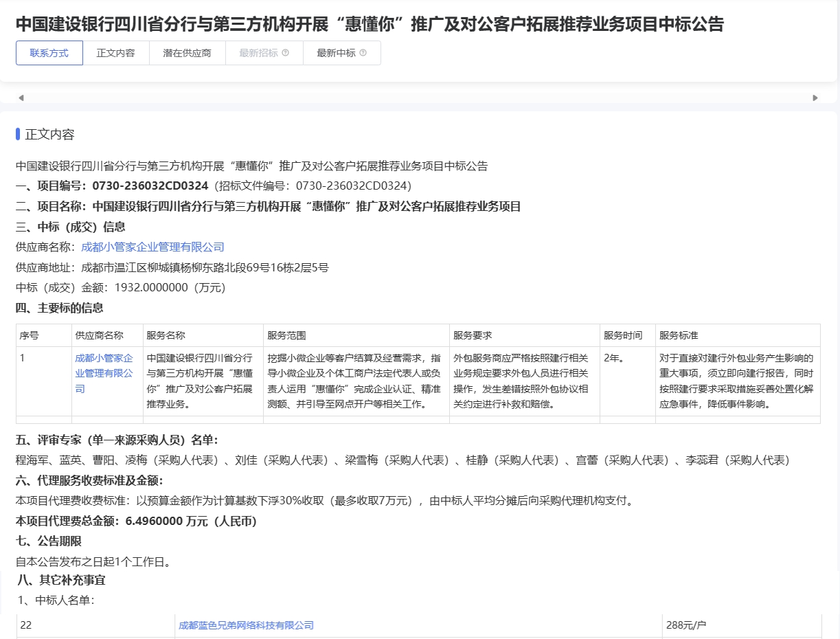
Task: Click the 正文内容 section heading
Action: point(50,135)
